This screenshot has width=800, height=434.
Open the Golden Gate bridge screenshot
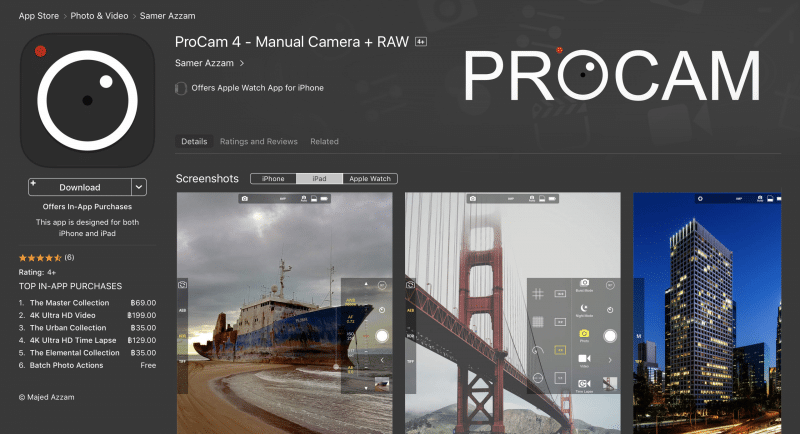(x=513, y=313)
